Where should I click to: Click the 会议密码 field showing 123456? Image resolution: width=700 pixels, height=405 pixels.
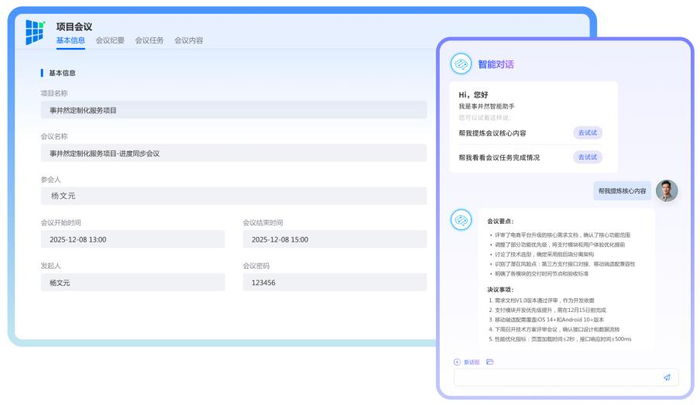(335, 283)
